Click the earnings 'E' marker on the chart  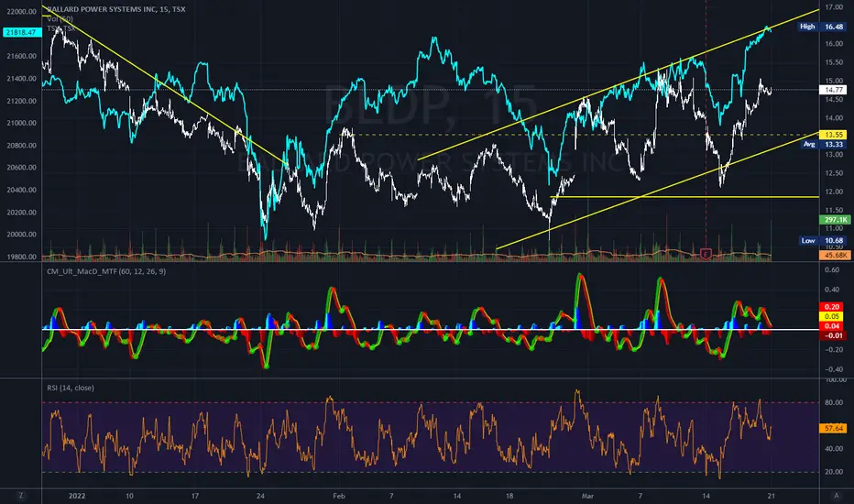tap(706, 253)
